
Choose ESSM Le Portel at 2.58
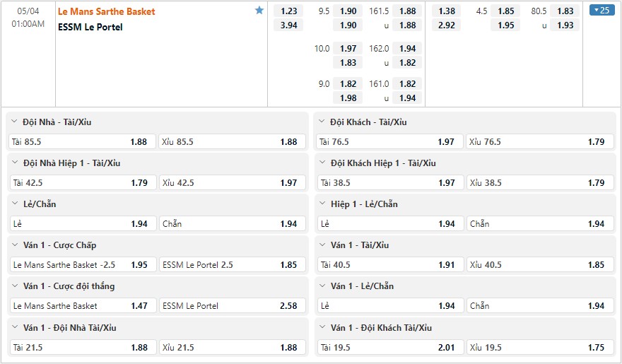point(233,306)
